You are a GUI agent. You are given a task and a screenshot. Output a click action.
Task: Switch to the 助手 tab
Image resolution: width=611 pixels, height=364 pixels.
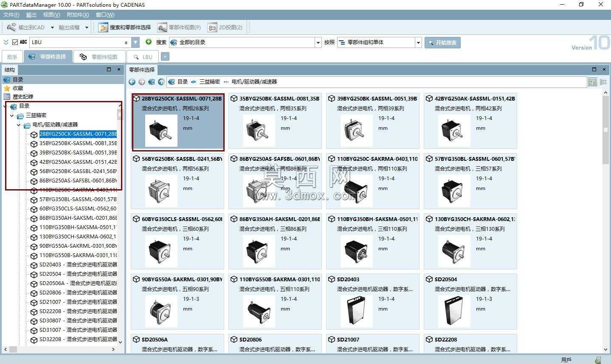[x=12, y=57]
